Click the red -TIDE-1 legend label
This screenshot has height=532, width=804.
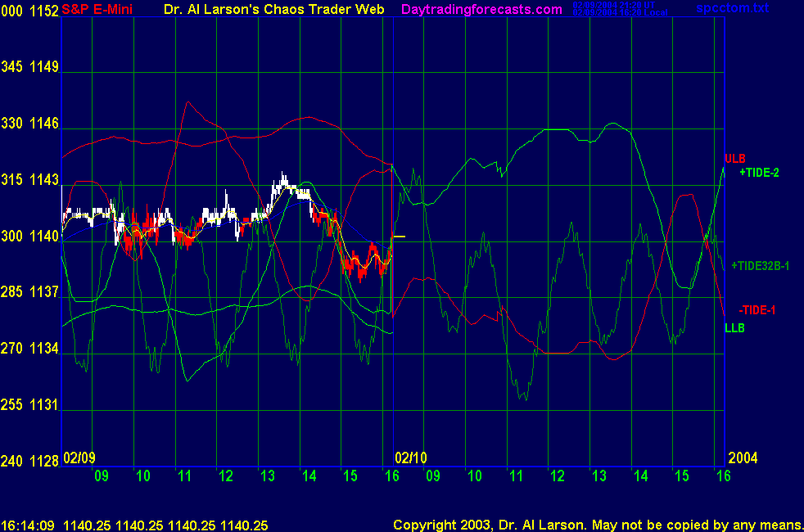(x=757, y=310)
